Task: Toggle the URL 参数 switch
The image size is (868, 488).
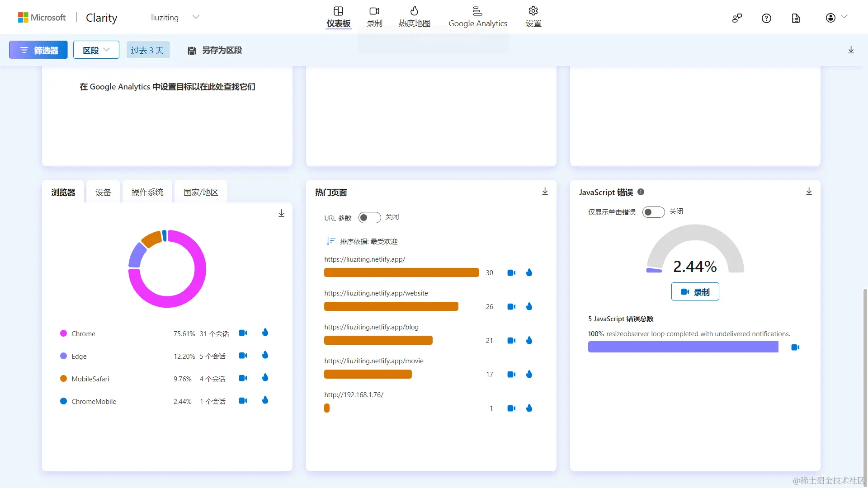Action: (369, 217)
